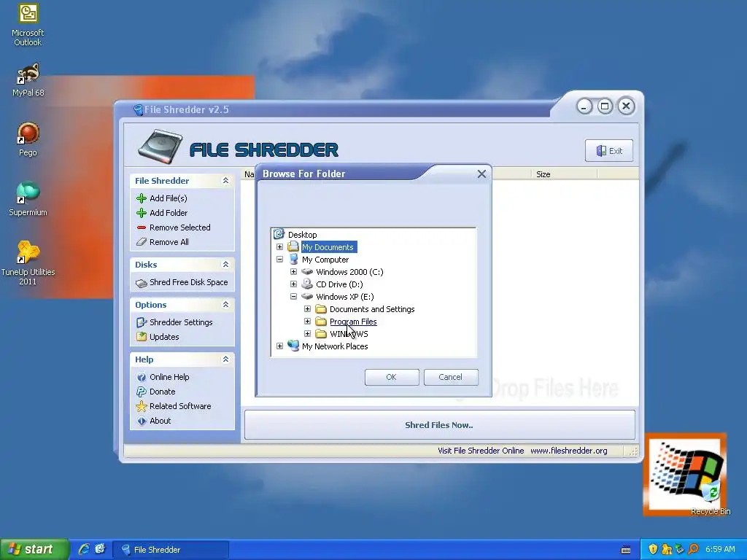Click the CD Drive (D:) disc icon
Screen dimensions: 747x560
coord(307,284)
